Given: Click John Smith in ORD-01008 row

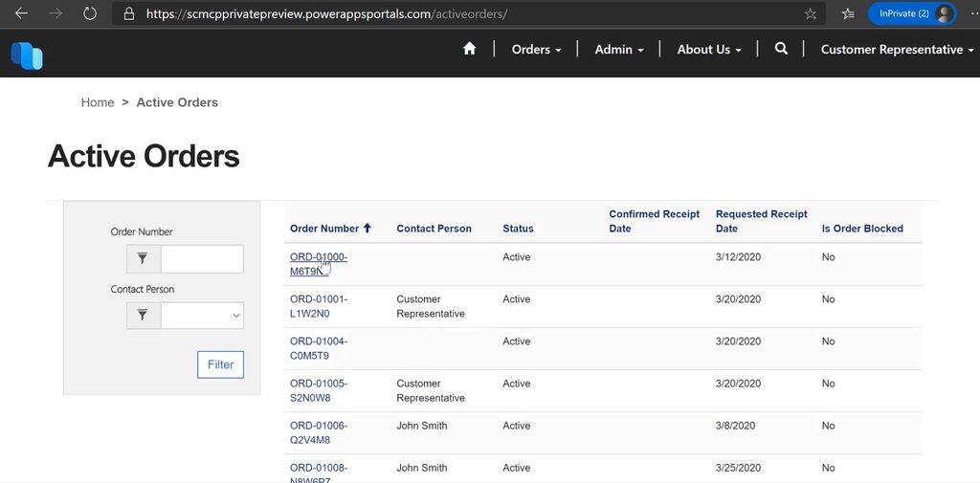Looking at the screenshot, I should [422, 468].
